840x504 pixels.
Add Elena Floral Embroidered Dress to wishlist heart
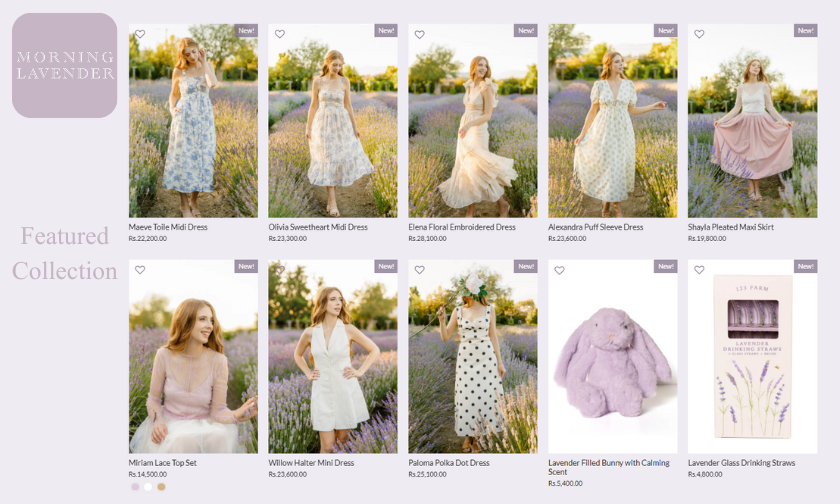click(x=419, y=34)
